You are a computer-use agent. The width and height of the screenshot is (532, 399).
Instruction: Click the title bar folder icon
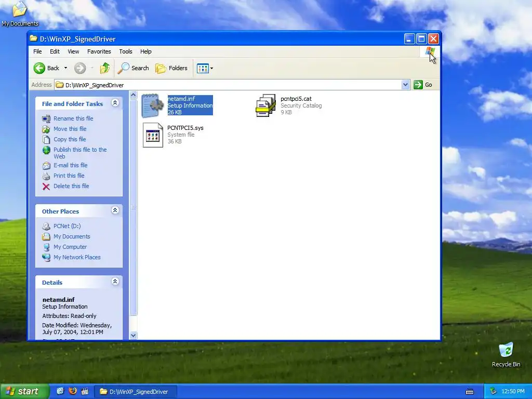[33, 38]
